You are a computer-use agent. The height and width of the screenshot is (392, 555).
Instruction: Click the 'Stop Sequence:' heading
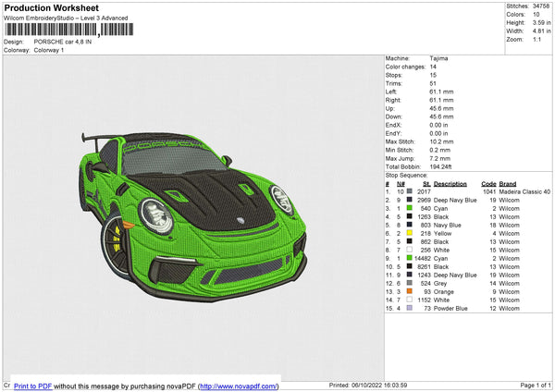pyautogui.click(x=406, y=176)
